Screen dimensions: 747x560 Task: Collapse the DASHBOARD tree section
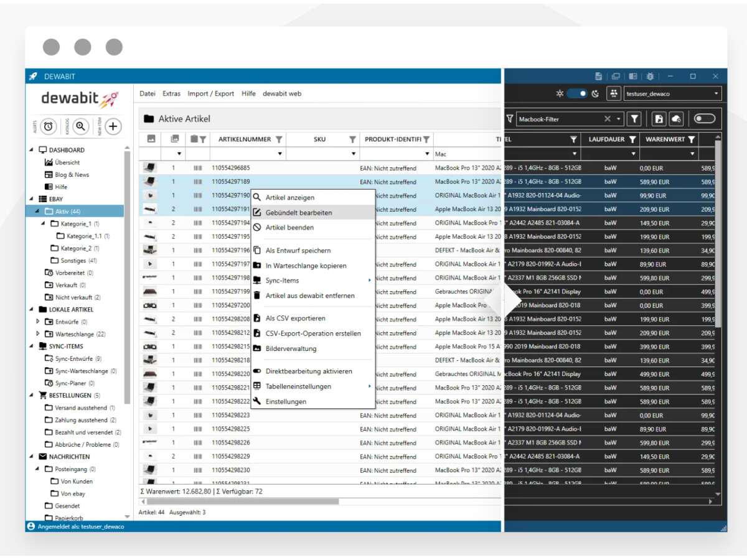[32, 150]
